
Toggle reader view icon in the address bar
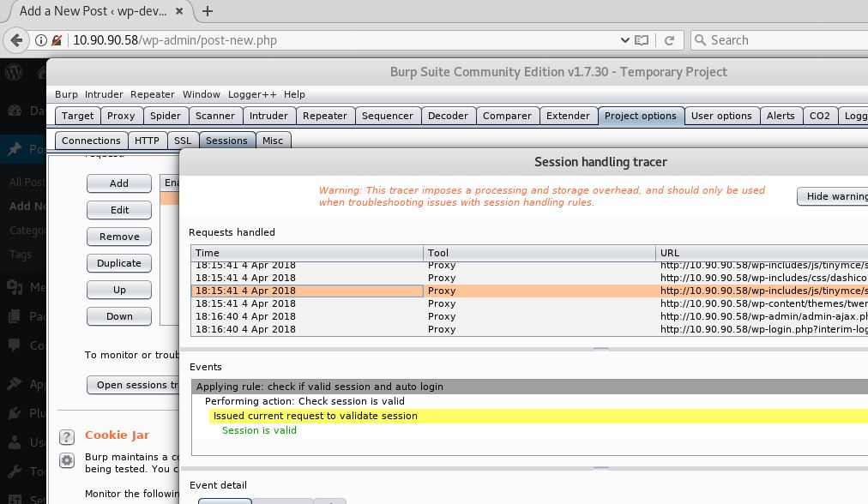(642, 40)
